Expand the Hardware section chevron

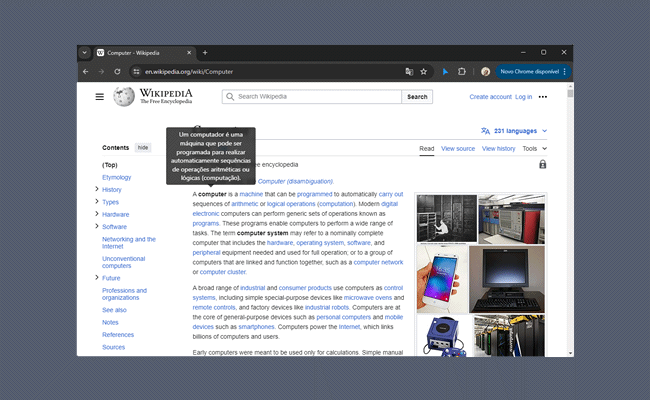click(x=97, y=214)
